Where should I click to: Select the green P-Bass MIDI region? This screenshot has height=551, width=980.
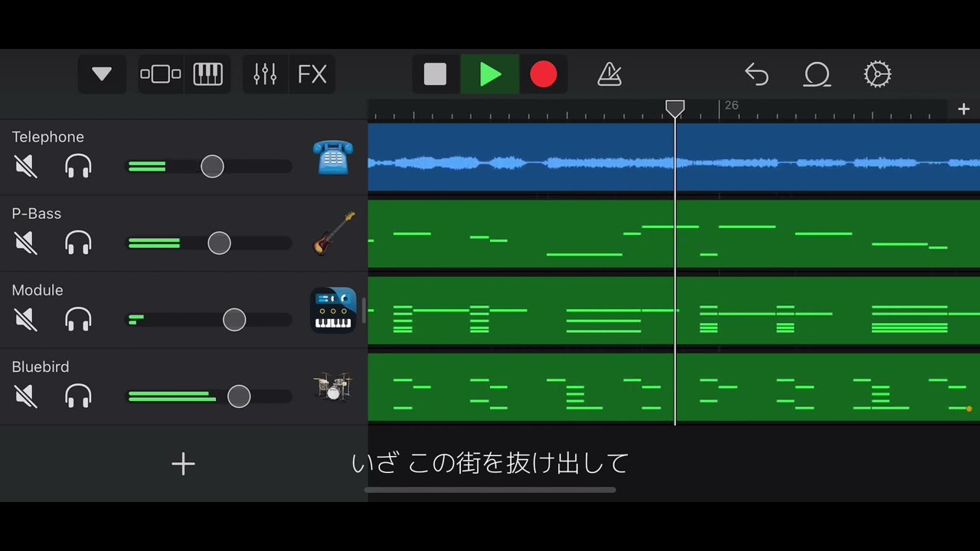[674, 233]
